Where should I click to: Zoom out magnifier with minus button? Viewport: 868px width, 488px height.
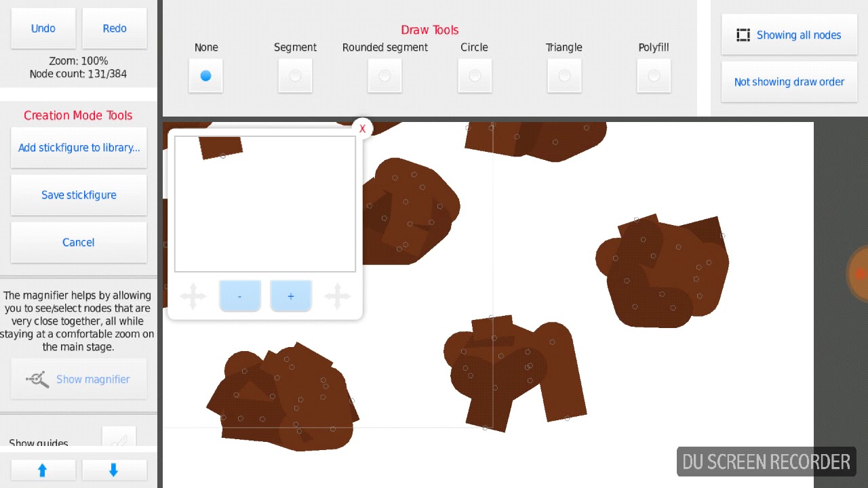click(x=240, y=296)
